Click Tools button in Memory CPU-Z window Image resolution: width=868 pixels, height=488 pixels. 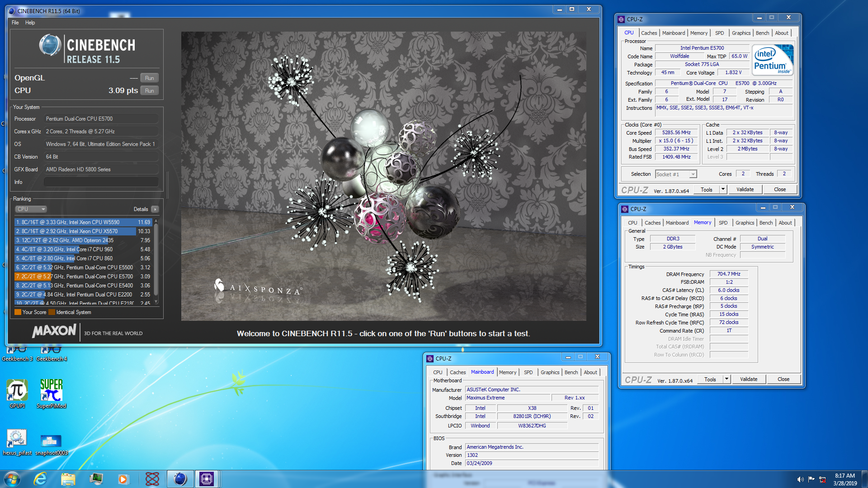[x=710, y=379]
